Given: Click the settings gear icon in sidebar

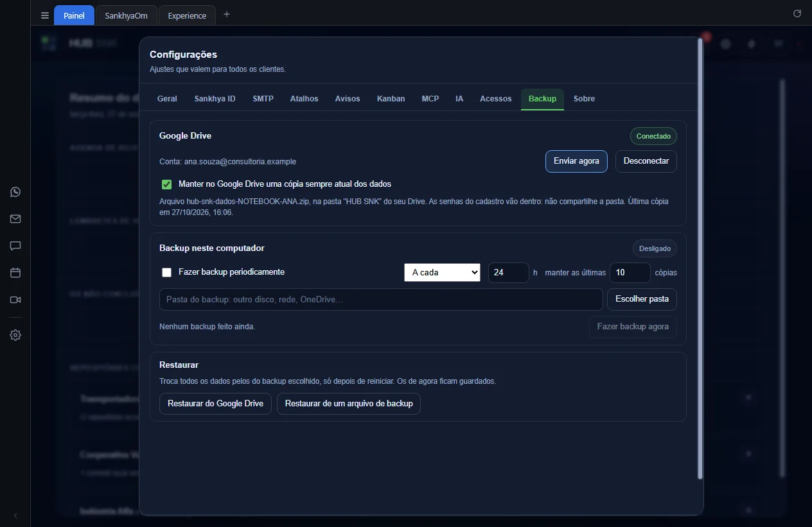Looking at the screenshot, I should (15, 335).
